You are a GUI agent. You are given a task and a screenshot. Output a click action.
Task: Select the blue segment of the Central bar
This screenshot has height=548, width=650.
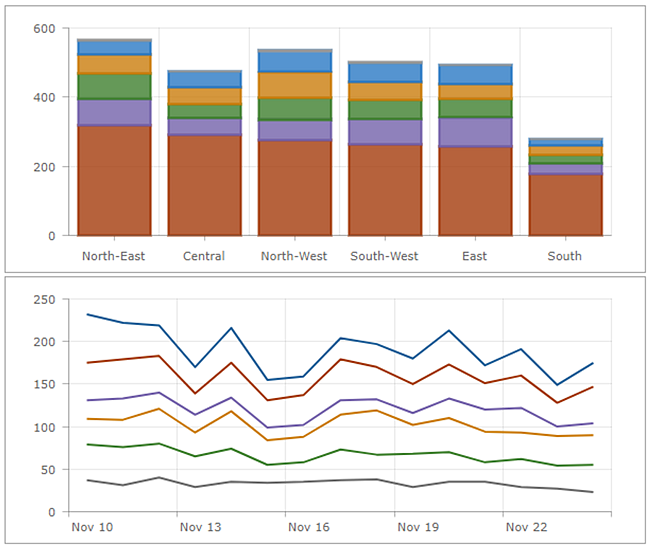(x=204, y=79)
